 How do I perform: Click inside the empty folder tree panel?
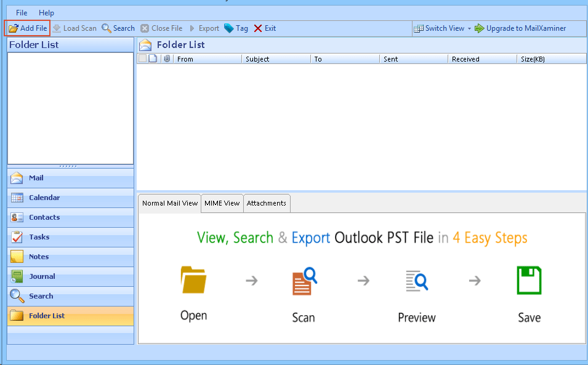pos(71,108)
